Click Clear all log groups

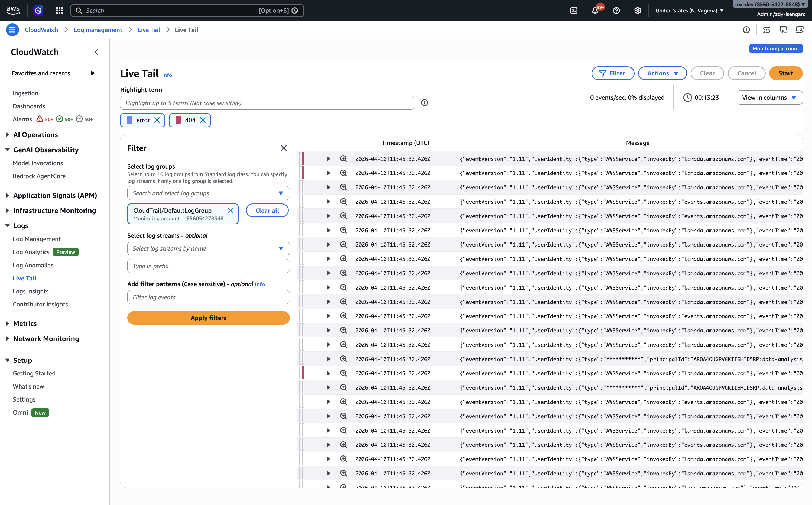[x=267, y=211]
